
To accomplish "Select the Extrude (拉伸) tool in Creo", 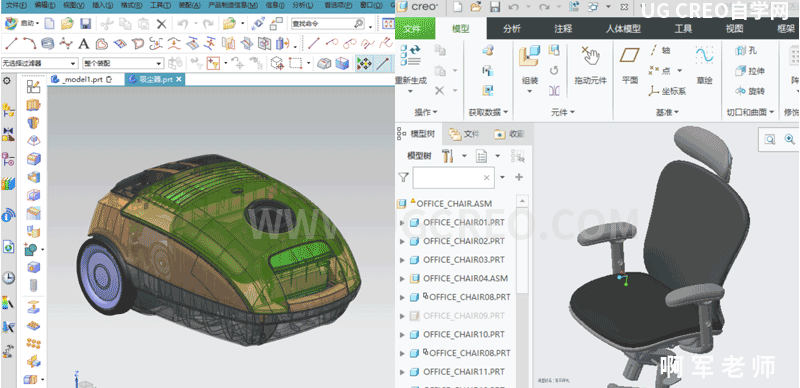I will point(749,71).
